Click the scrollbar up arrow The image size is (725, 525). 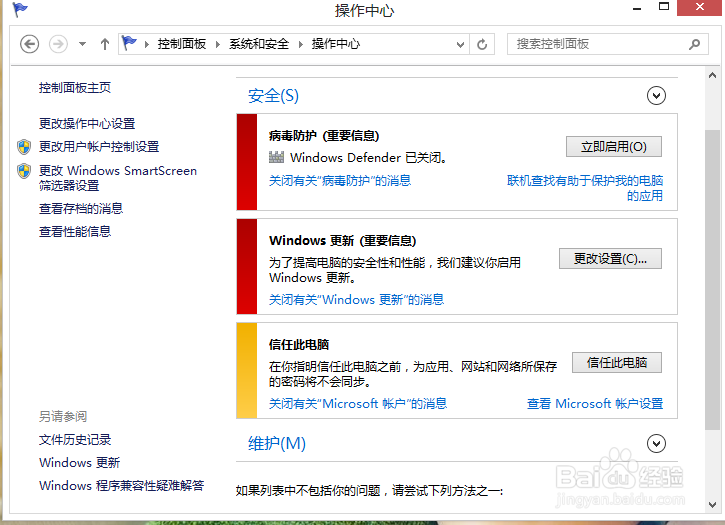coord(712,75)
